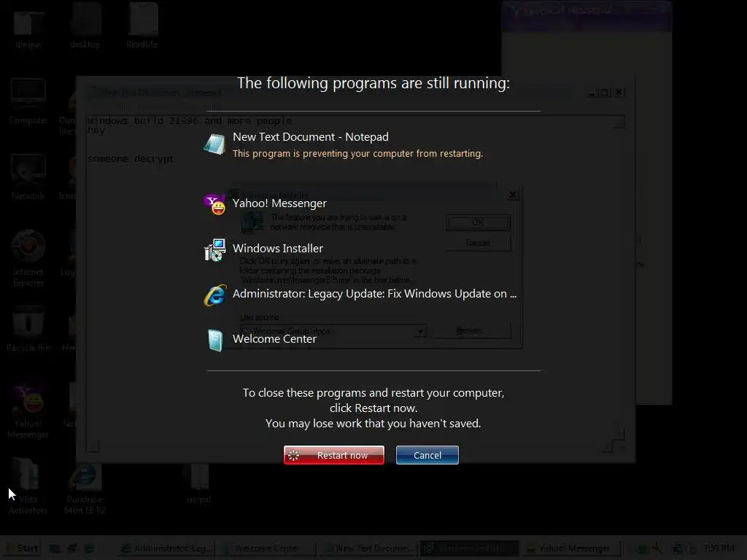
Task: Open the Yahoo! Messenger desktop shortcut
Action: click(x=28, y=410)
